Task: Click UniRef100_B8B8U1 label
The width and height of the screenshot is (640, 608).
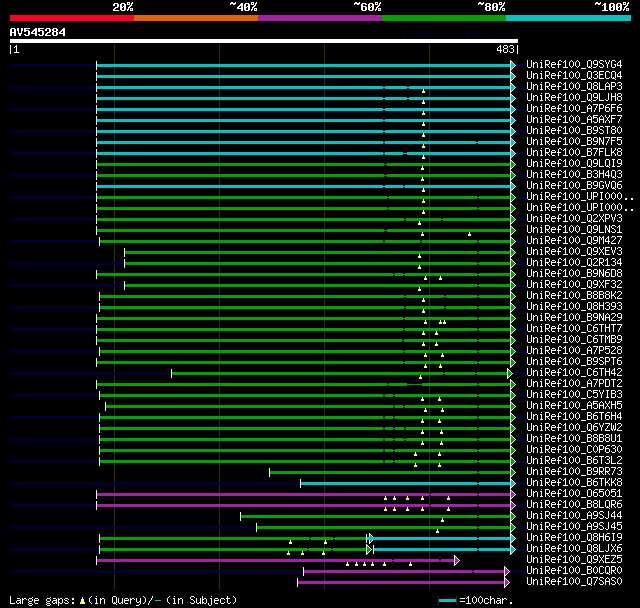Action: point(574,439)
